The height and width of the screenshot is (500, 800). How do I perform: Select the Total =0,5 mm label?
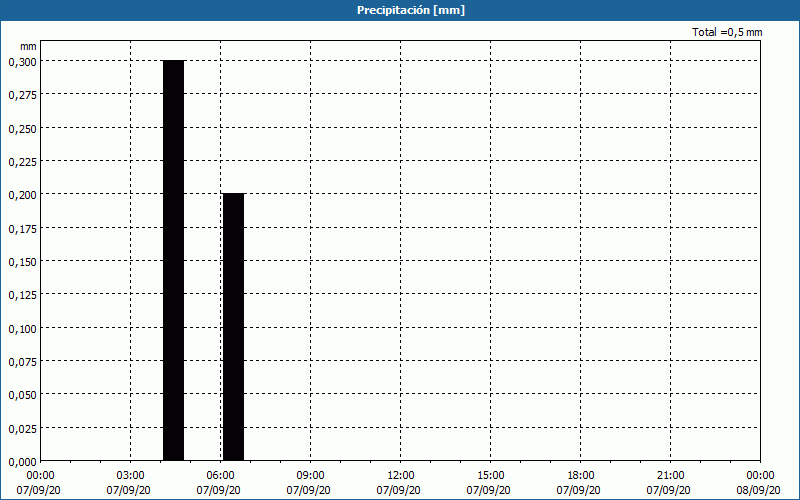(727, 32)
